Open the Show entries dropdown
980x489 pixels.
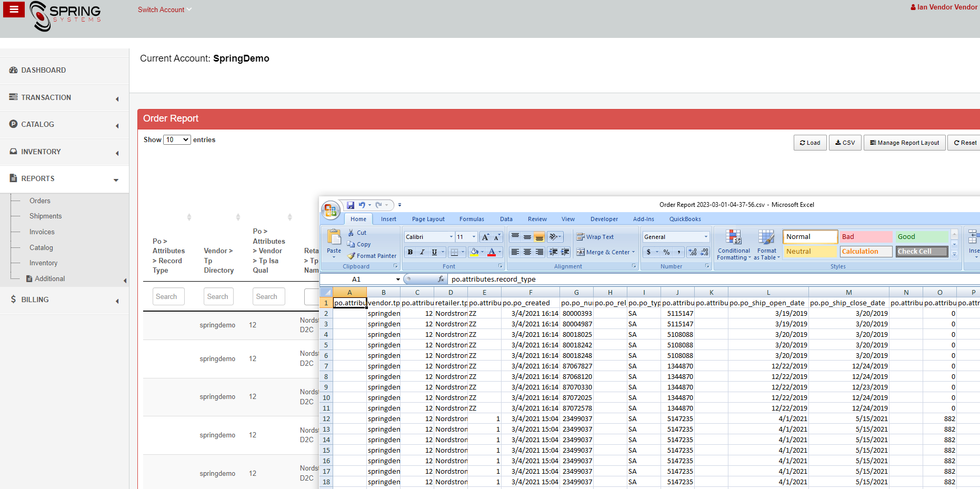click(177, 139)
